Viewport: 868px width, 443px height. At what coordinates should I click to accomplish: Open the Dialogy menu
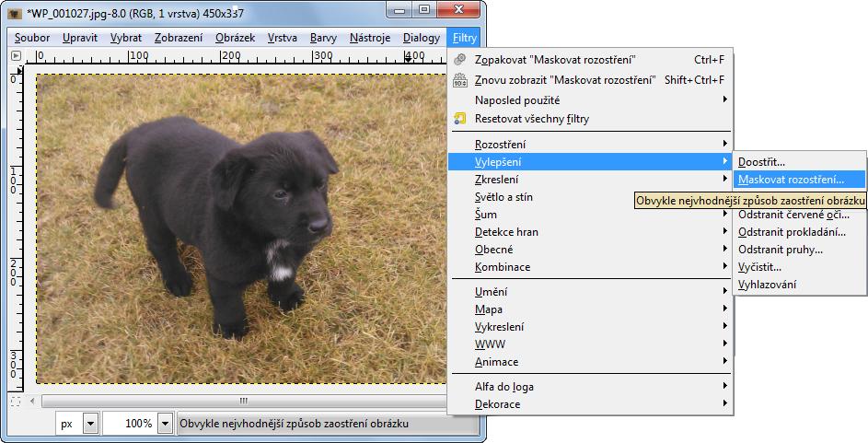(x=422, y=38)
